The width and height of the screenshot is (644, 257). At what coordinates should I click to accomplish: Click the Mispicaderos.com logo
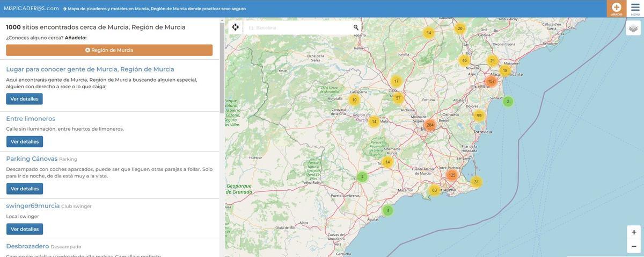[x=31, y=9]
